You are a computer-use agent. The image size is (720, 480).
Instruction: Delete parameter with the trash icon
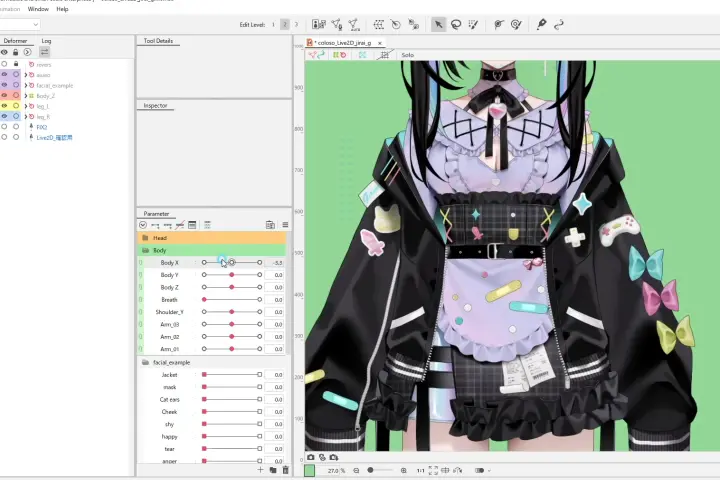[x=286, y=470]
